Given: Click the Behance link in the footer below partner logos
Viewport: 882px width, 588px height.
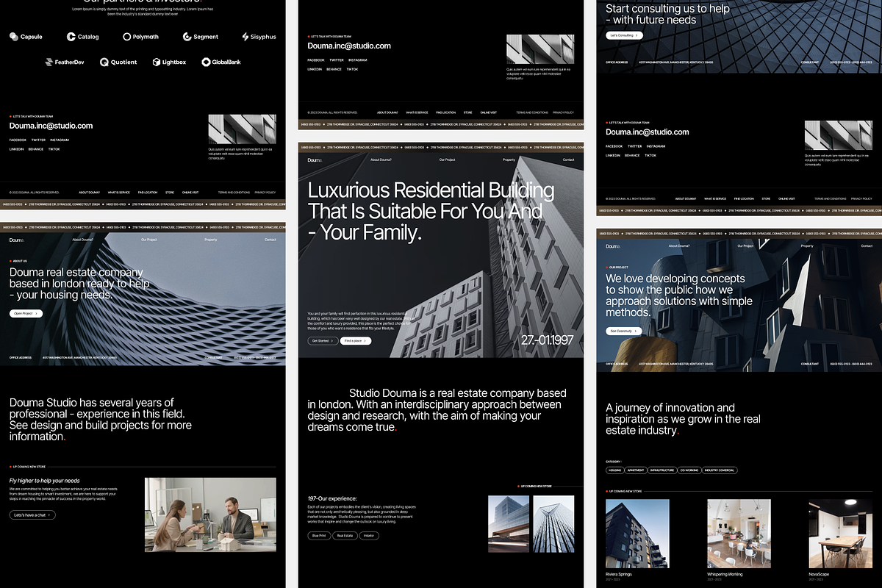Looking at the screenshot, I should 36,149.
